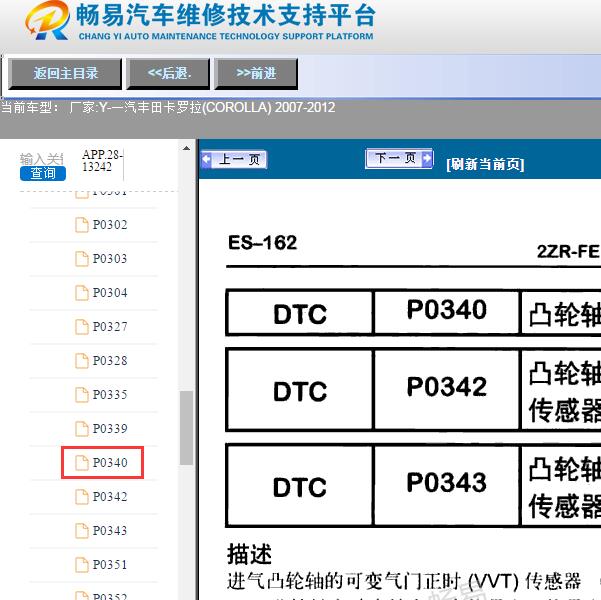Click DTC label in P0342 row

[x=300, y=391]
